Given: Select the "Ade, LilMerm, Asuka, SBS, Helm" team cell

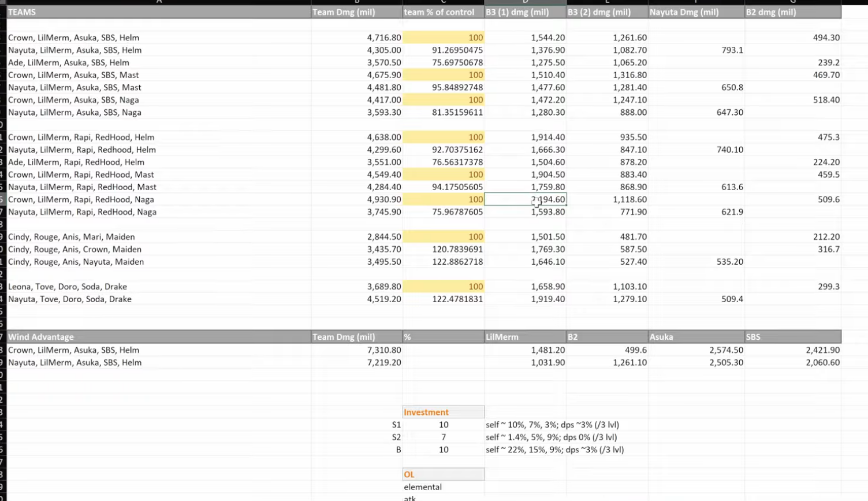Looking at the screenshot, I should tap(159, 62).
